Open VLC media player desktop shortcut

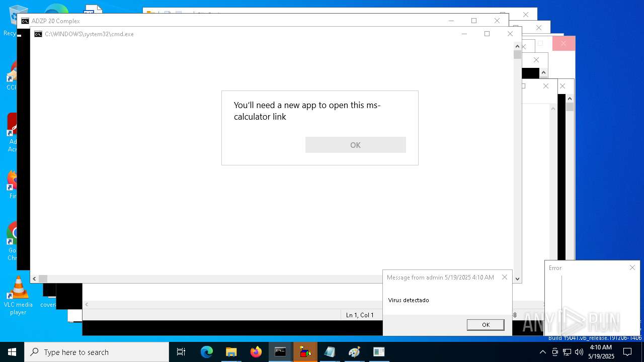tap(18, 296)
